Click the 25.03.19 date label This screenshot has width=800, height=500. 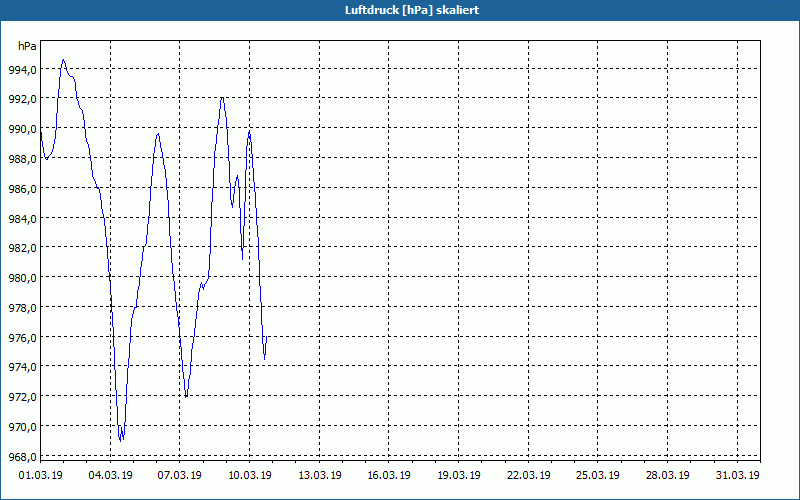click(x=597, y=476)
